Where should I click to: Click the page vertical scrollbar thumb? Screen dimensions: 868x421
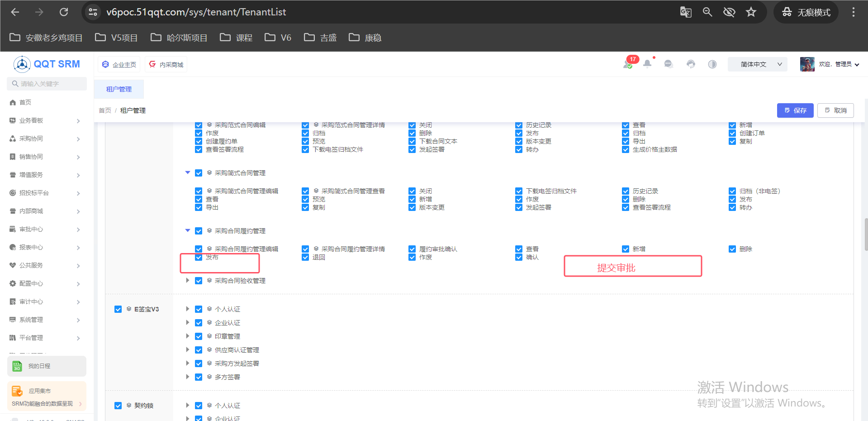[x=866, y=234]
